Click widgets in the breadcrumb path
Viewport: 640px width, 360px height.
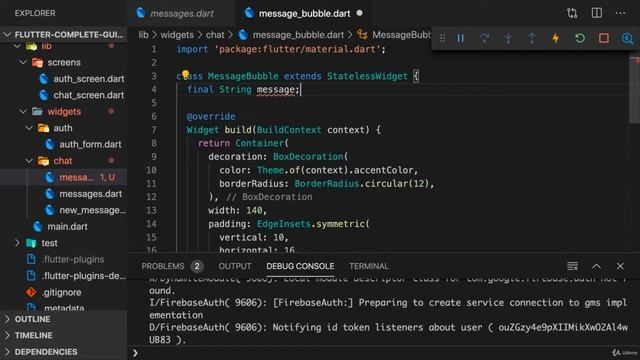tap(177, 35)
